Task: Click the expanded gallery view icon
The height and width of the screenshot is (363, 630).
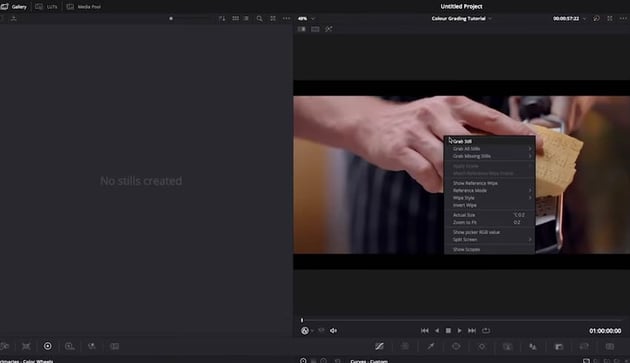Action: click(273, 18)
